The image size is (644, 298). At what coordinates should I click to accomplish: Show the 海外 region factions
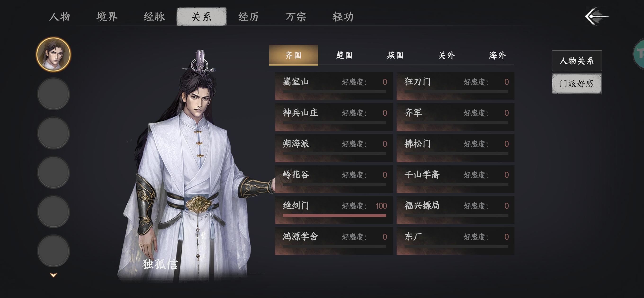pyautogui.click(x=497, y=55)
